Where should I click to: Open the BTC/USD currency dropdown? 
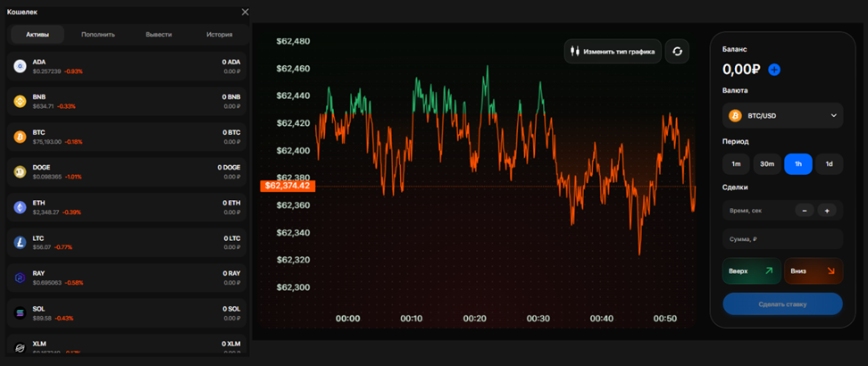click(782, 116)
